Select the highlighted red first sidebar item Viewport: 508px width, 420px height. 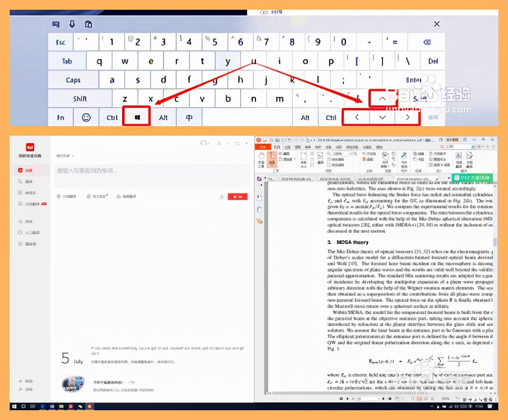click(30, 170)
